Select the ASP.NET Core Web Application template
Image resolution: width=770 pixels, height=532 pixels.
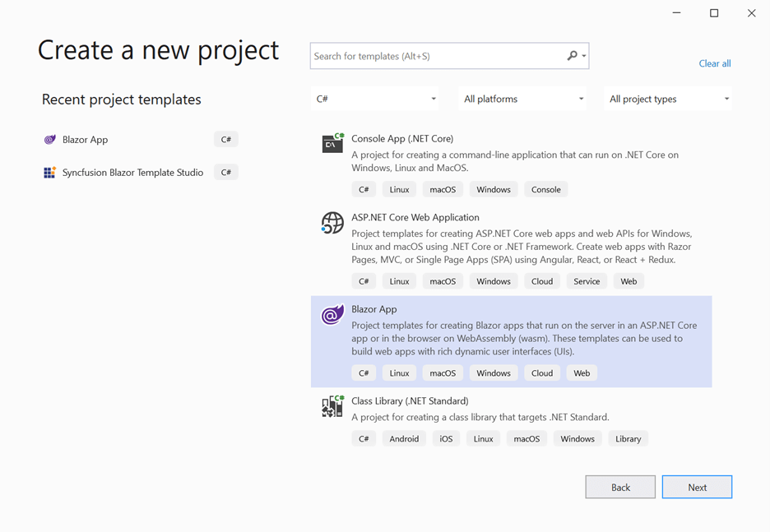(x=415, y=218)
